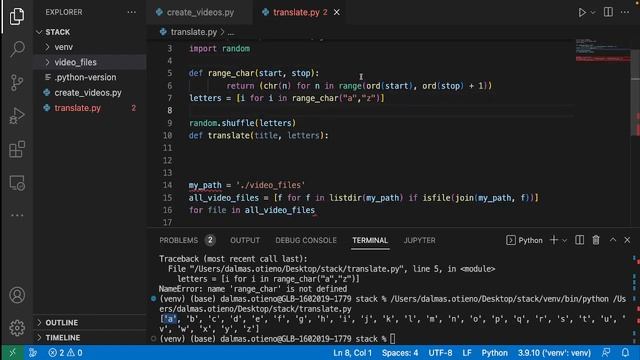Click breadcrumb ellipsis after translate.py

(x=231, y=32)
